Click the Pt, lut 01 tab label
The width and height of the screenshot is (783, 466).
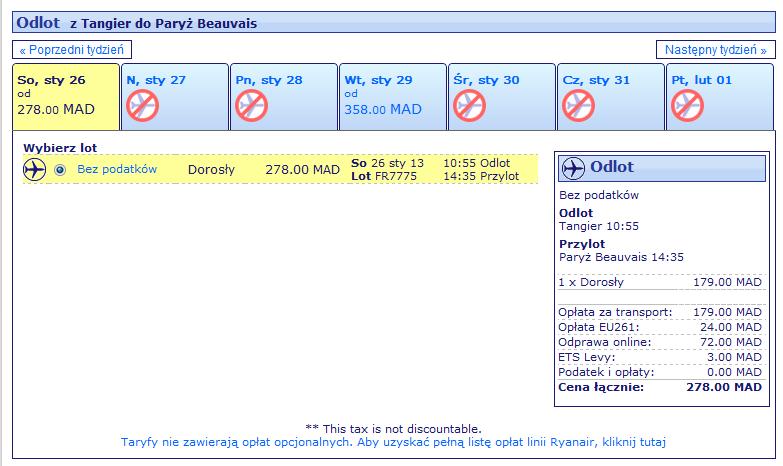click(701, 80)
